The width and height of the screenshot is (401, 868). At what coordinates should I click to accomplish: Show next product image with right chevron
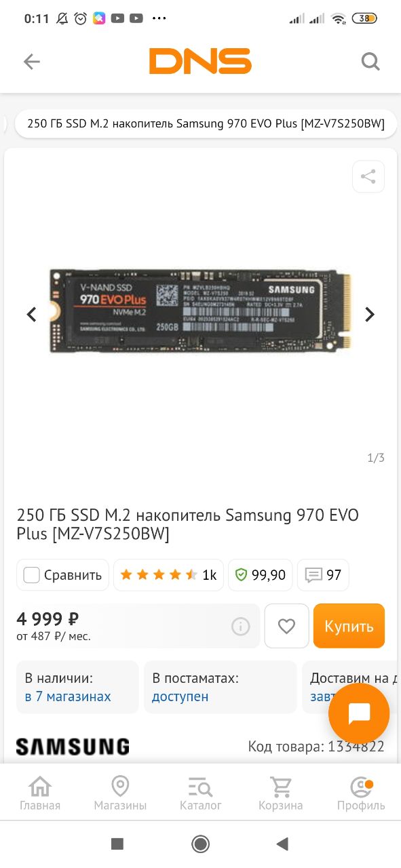(370, 315)
